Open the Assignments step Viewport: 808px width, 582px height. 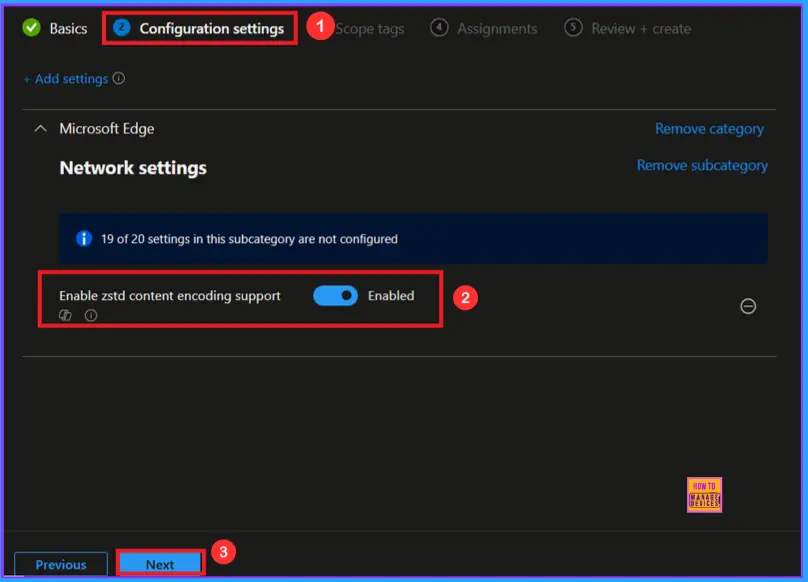(484, 28)
